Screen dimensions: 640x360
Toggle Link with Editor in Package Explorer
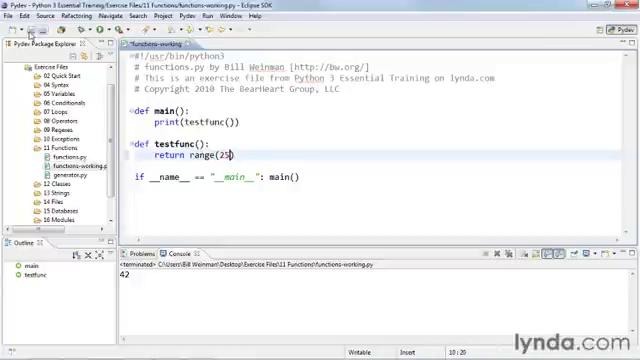point(84,56)
